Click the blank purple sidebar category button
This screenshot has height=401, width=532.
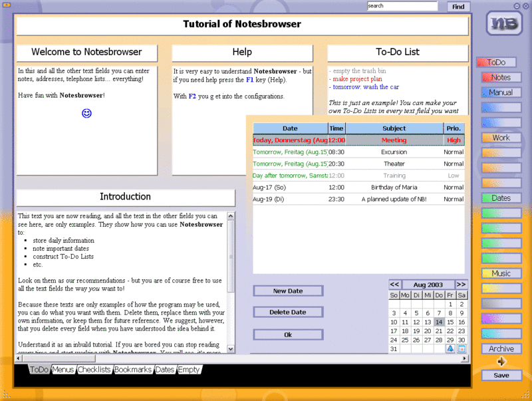pyautogui.click(x=501, y=319)
